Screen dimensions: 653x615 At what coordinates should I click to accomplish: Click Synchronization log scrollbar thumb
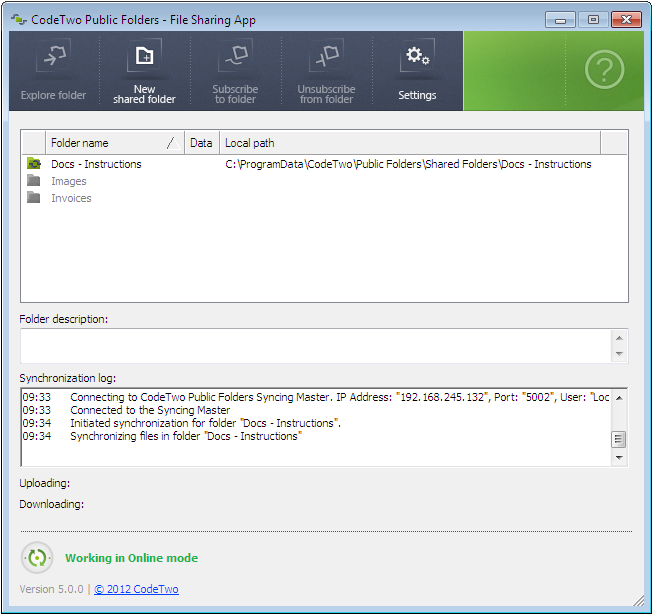click(x=619, y=439)
